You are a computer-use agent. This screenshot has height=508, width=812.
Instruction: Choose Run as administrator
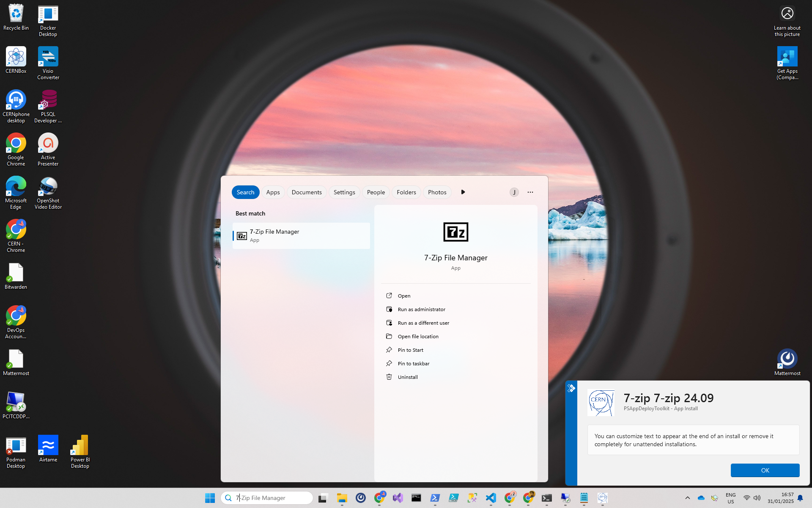pos(421,309)
